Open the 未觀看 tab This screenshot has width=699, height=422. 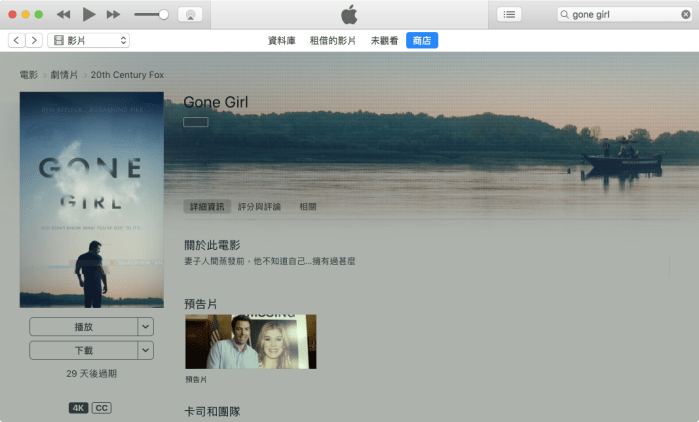point(385,40)
